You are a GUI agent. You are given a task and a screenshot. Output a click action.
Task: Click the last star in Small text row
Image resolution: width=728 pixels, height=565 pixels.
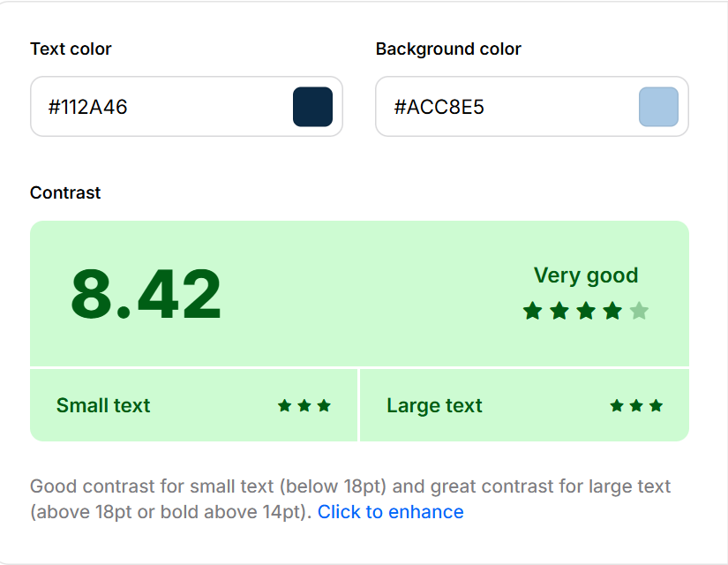click(x=324, y=406)
